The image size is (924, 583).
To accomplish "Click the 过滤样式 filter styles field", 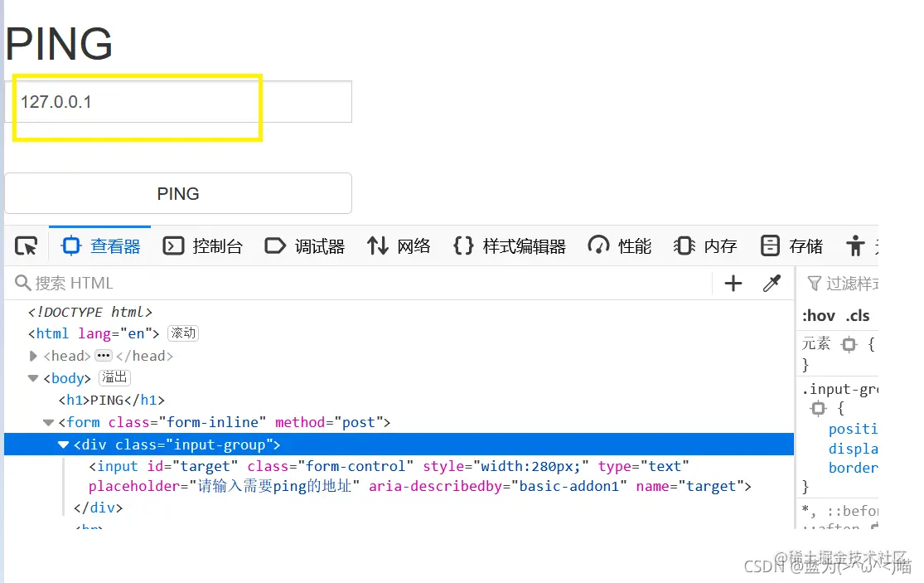I will click(841, 284).
